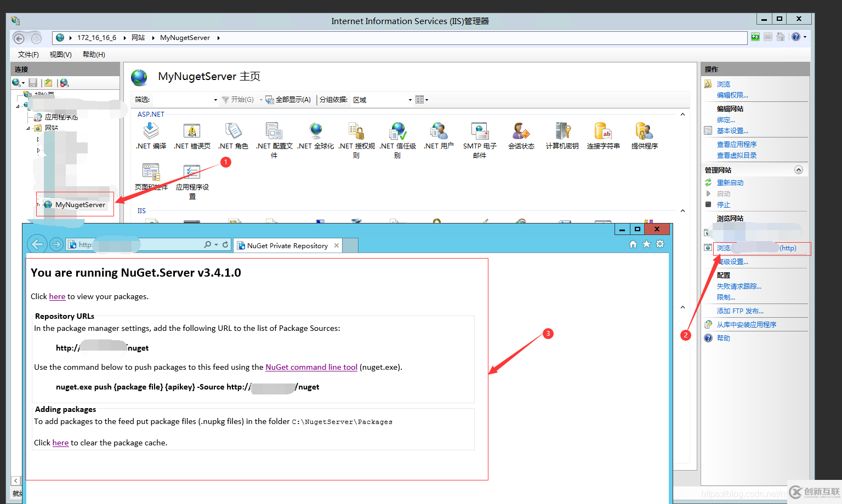
Task: Click the IIS Manager address path field
Action: [x=400, y=38]
